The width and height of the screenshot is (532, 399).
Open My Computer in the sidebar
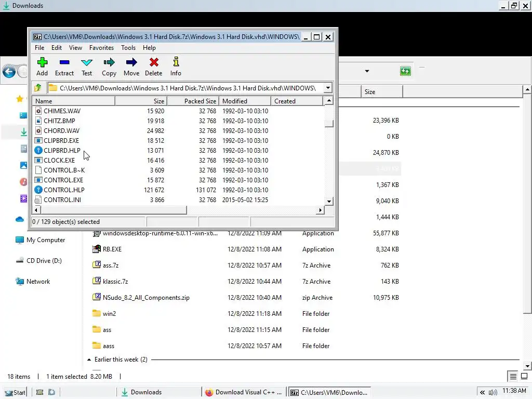point(40,240)
